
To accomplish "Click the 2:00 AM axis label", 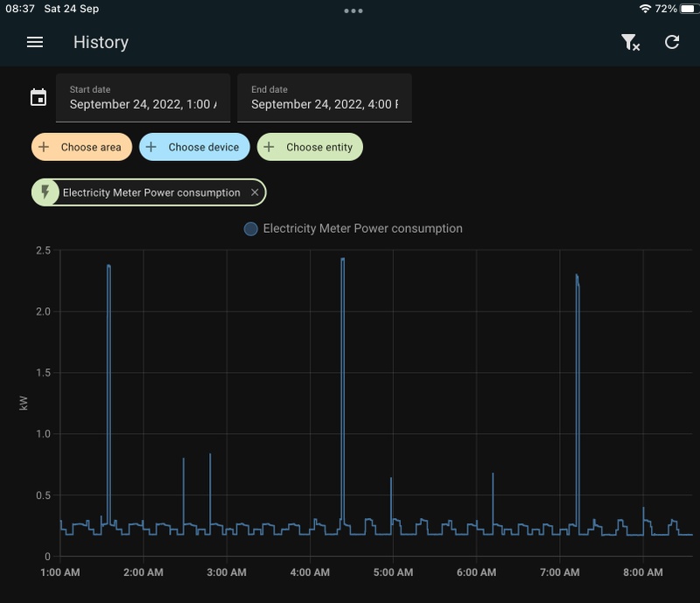I will pyautogui.click(x=143, y=572).
